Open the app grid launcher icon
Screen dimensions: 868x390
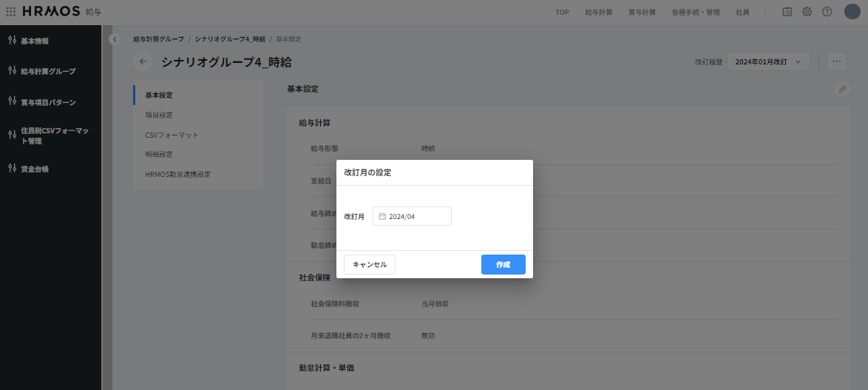(11, 12)
